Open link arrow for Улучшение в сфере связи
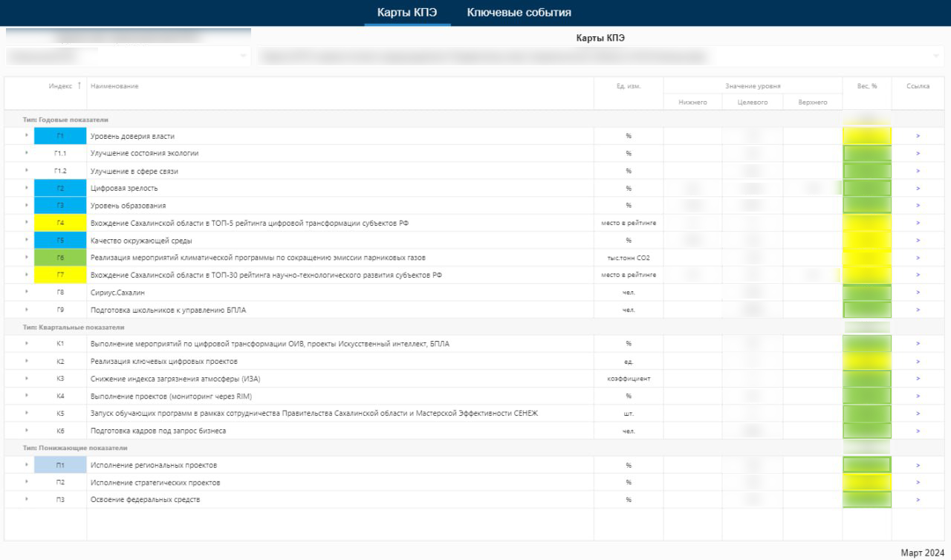Screen dimensions: 951x560 click(918, 171)
